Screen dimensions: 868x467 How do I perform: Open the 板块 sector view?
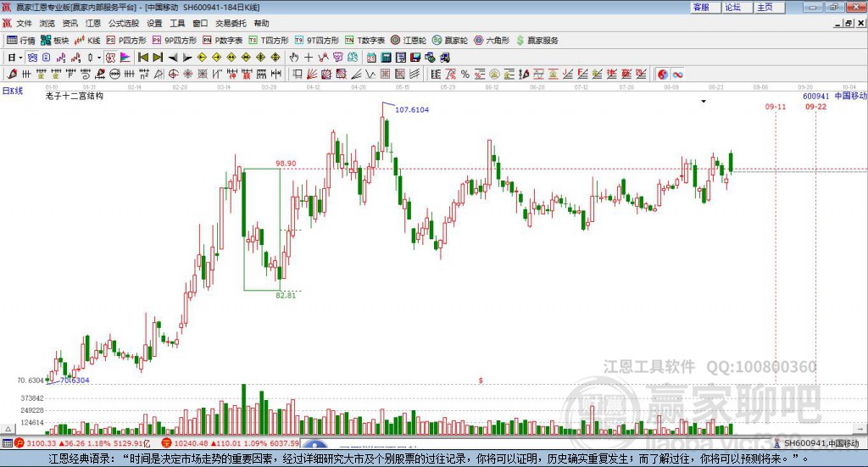coord(54,41)
